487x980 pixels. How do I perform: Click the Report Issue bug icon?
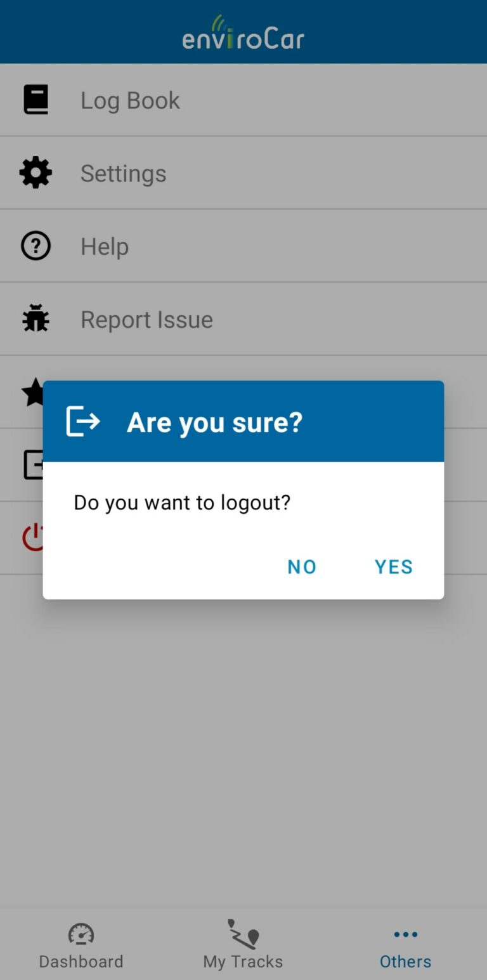[x=36, y=318]
